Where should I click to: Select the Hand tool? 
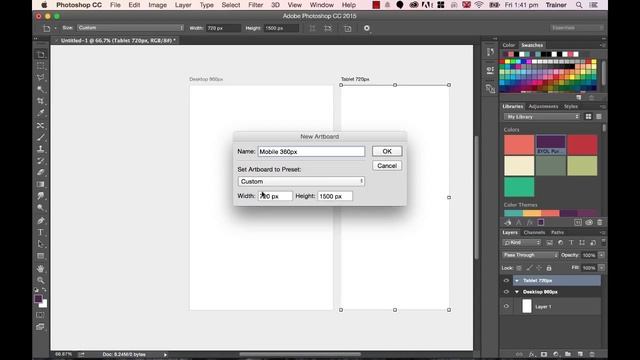tap(40, 269)
